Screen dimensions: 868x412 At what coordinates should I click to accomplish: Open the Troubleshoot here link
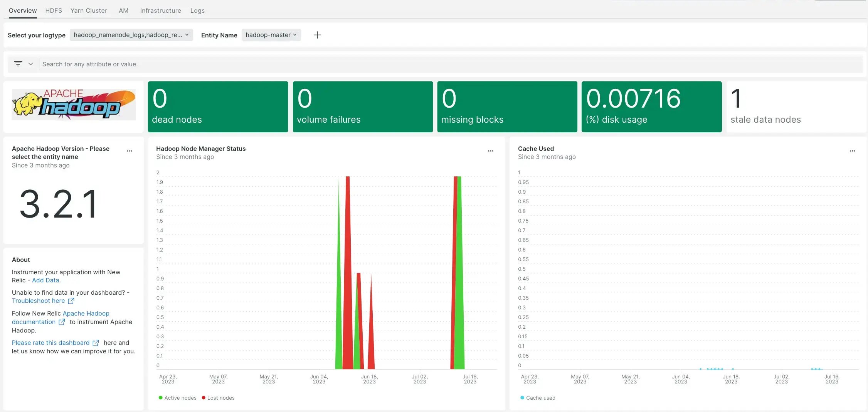pyautogui.click(x=38, y=301)
